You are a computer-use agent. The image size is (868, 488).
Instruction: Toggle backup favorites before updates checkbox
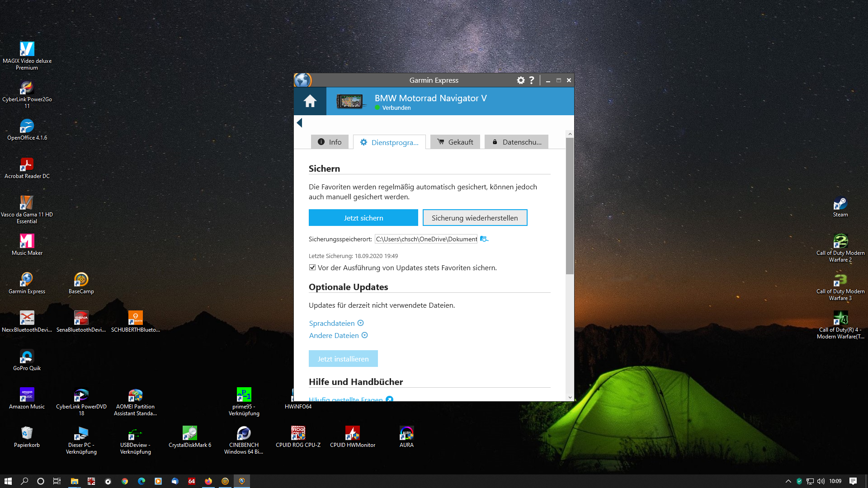click(312, 267)
